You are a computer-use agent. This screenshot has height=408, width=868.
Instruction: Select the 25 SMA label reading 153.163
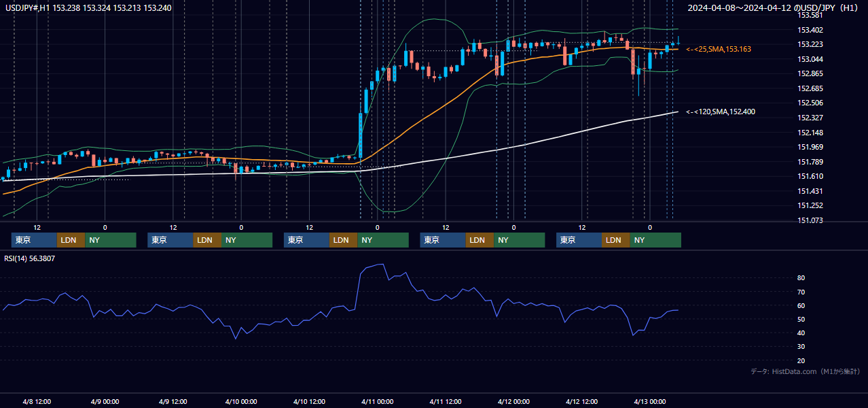point(719,50)
